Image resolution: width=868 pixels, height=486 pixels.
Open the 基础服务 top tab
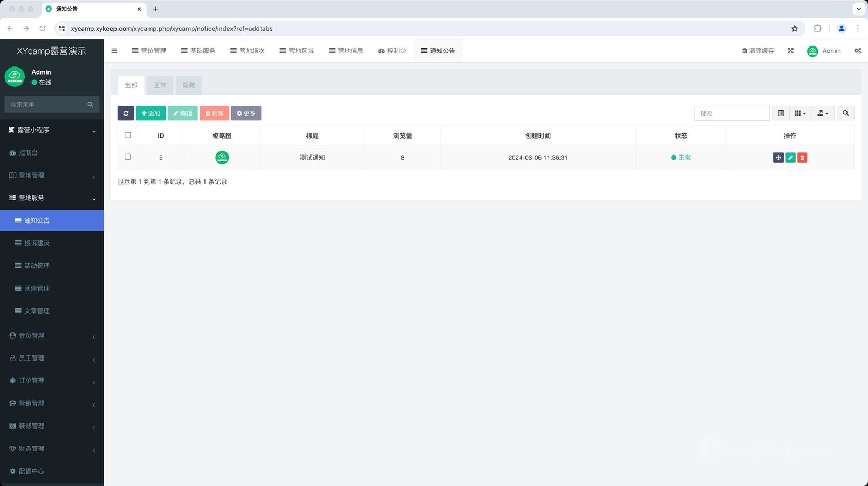click(x=198, y=51)
